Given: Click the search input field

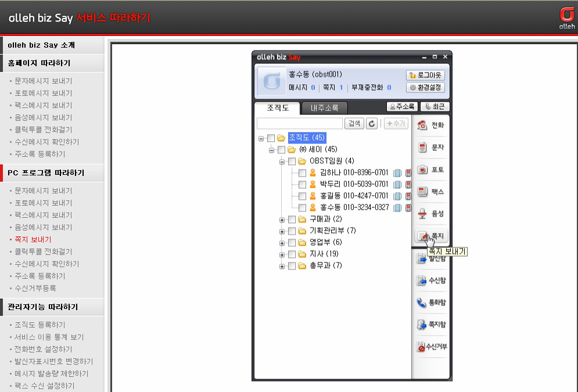Looking at the screenshot, I should (x=300, y=124).
